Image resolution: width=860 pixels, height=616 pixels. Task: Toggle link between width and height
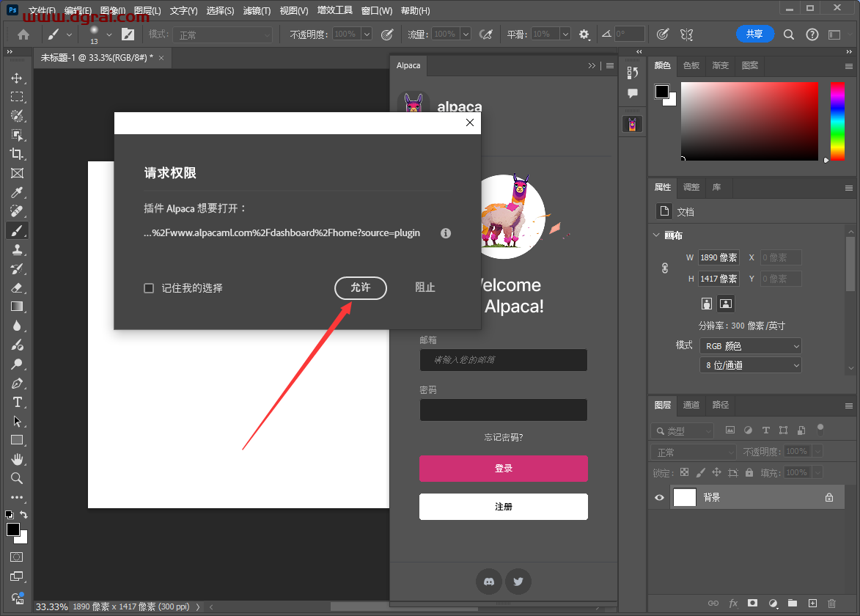(665, 268)
